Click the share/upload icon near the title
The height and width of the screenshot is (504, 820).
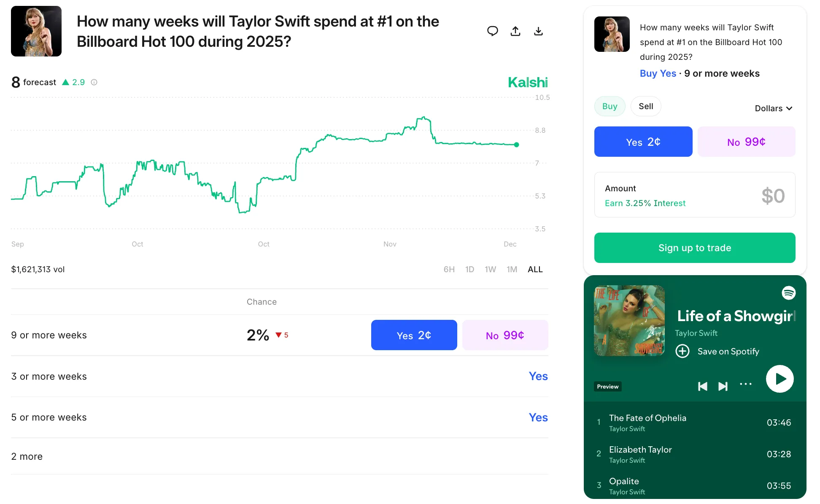pos(515,31)
